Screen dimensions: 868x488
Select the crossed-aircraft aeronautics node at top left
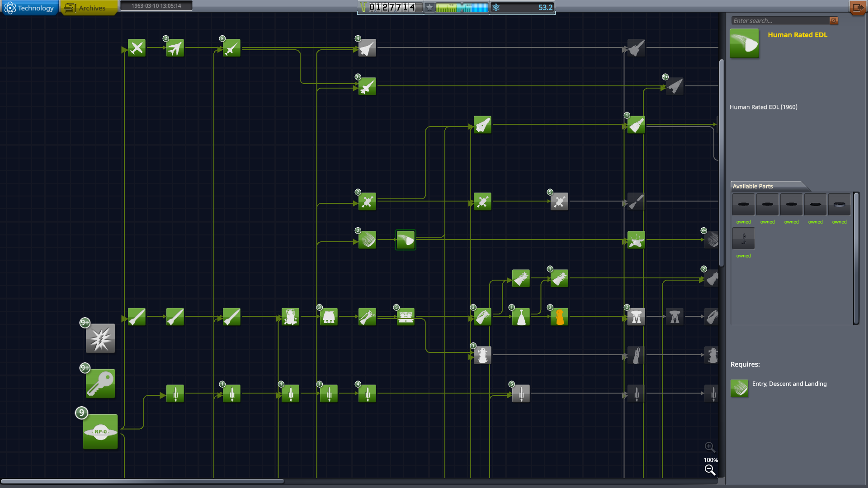pos(137,47)
